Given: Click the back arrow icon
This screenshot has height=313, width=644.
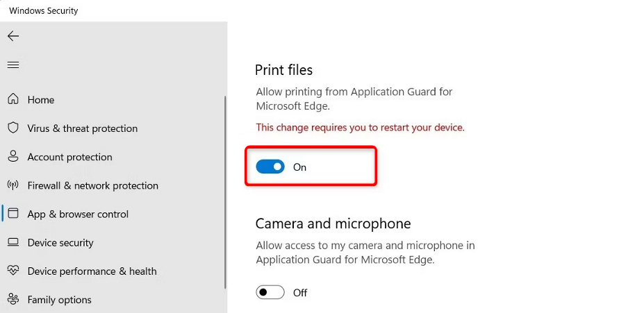Looking at the screenshot, I should 13,36.
